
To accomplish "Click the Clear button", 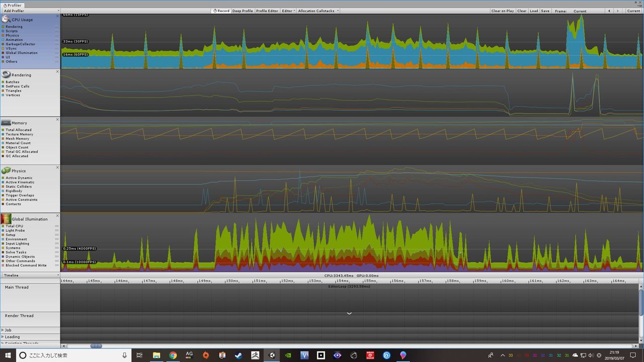I will click(522, 11).
